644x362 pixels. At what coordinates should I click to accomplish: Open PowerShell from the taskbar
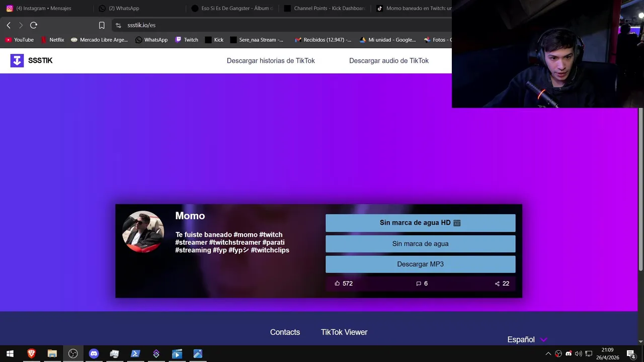click(135, 354)
